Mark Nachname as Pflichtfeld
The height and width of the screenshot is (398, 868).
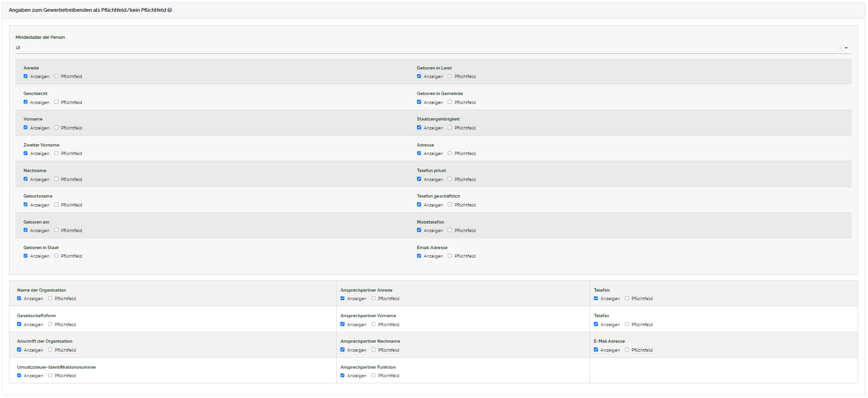[x=56, y=179]
